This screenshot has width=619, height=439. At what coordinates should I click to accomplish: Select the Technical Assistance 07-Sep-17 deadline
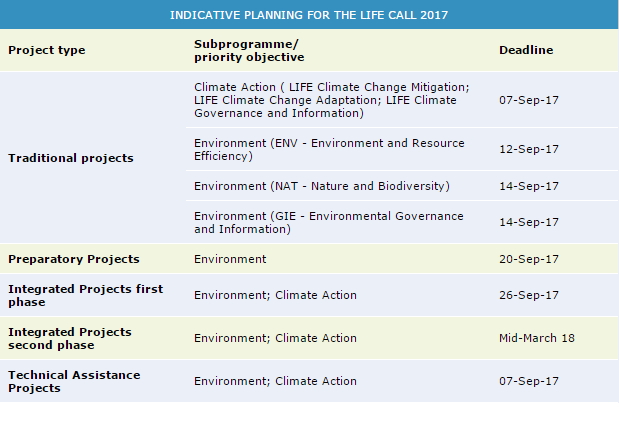(528, 381)
